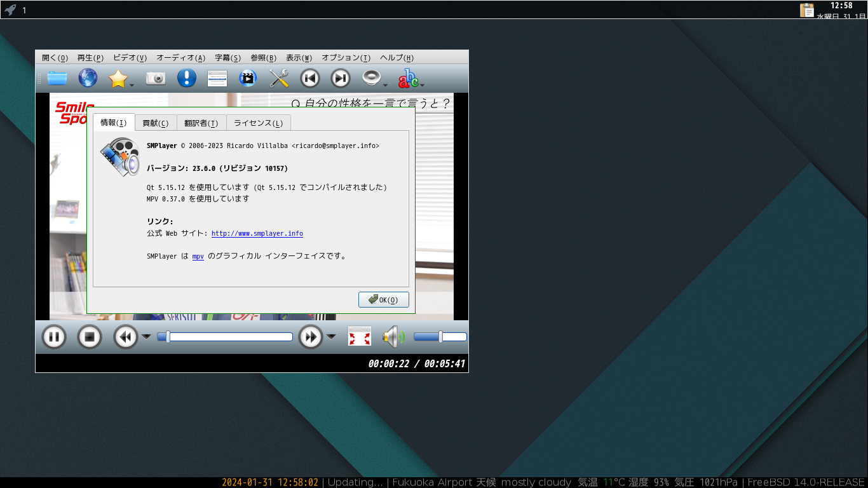Open forward options dropdown arrow
The width and height of the screenshot is (868, 488).
click(331, 337)
